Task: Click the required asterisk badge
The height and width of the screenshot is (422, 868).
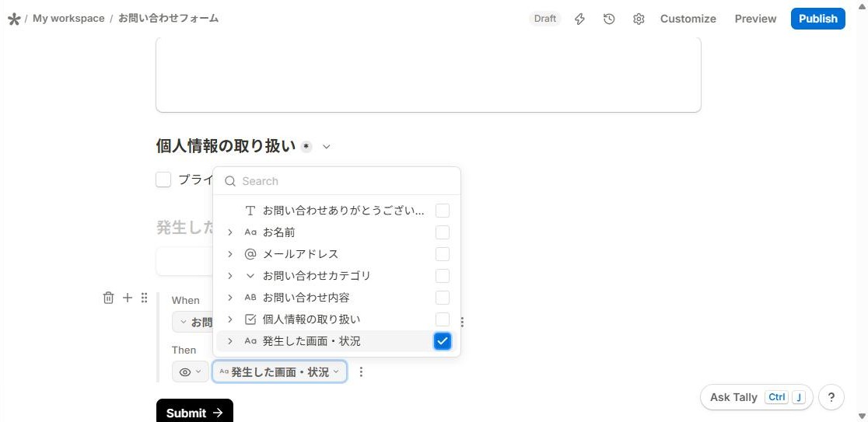Action: tap(306, 147)
